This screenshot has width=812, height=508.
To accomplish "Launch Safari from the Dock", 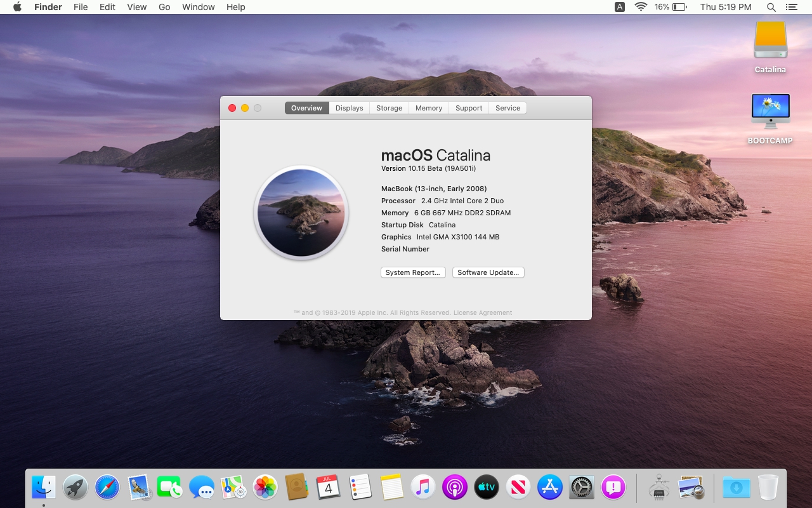I will [x=107, y=487].
